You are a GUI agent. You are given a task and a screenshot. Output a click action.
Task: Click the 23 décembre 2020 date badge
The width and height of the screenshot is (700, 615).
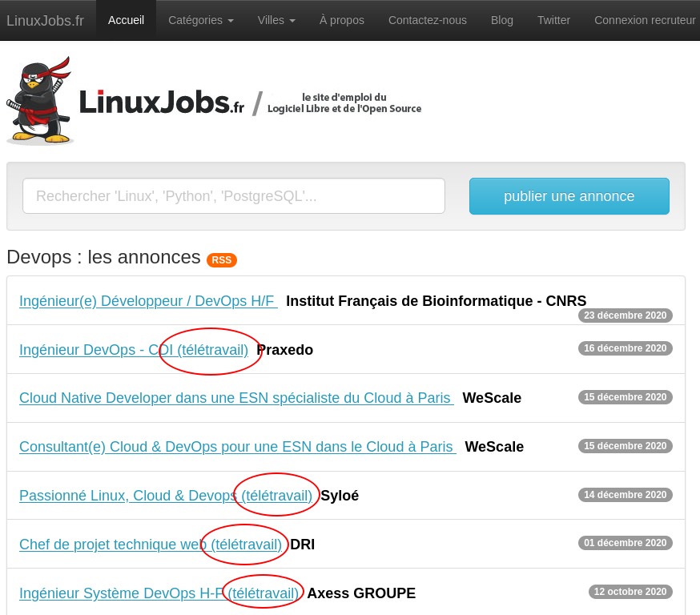pos(625,315)
